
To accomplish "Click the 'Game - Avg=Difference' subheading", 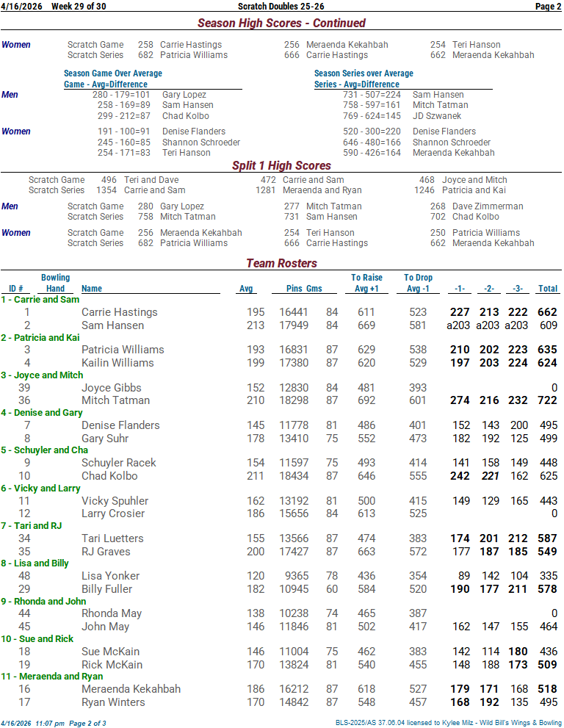I will (105, 84).
